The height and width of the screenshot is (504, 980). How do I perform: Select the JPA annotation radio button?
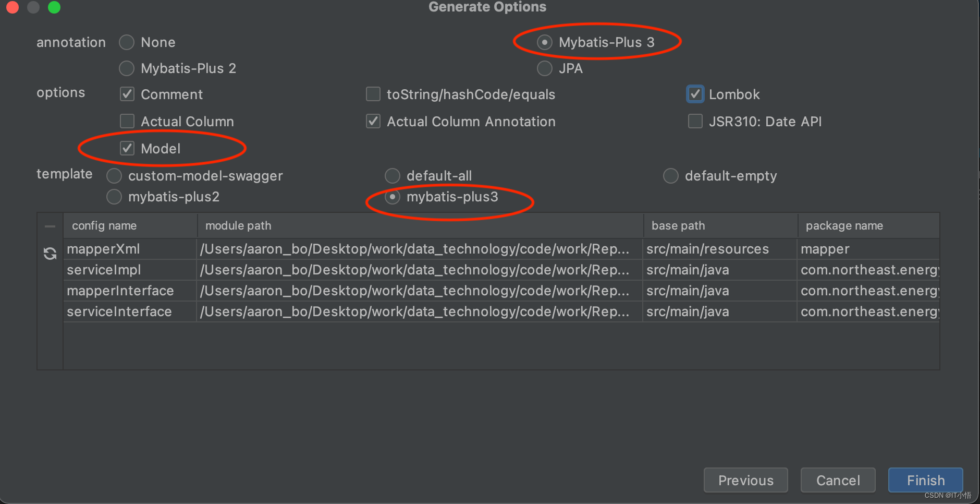545,68
